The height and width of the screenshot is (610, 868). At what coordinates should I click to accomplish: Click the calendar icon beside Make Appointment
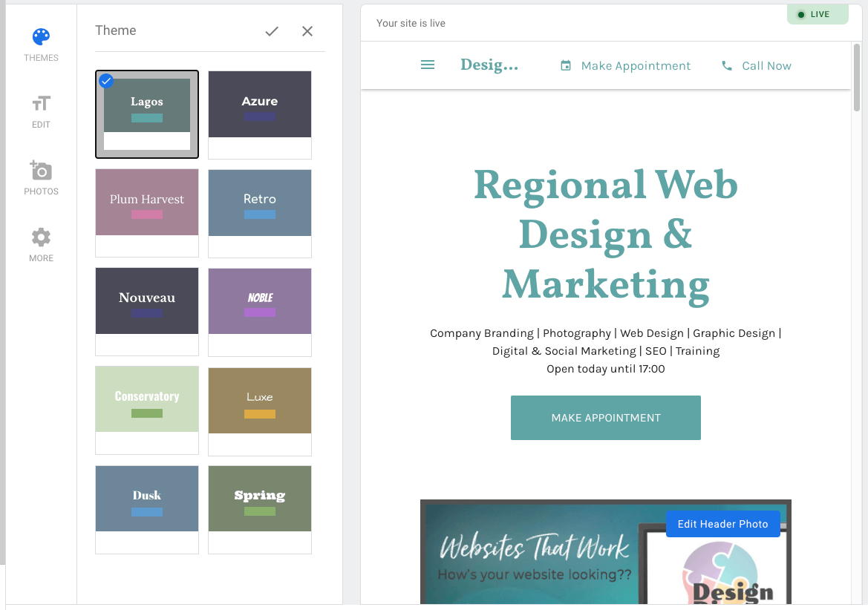pyautogui.click(x=566, y=66)
